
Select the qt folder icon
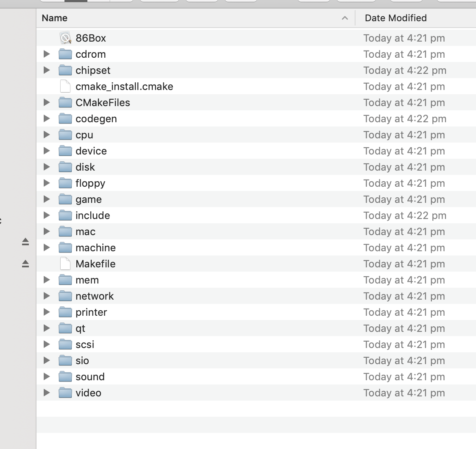pyautogui.click(x=65, y=328)
